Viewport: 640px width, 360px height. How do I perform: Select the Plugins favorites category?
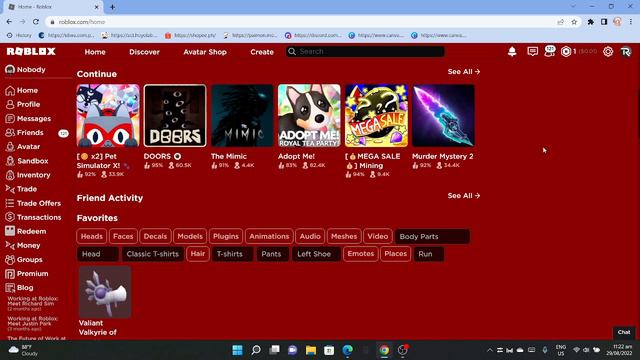226,236
